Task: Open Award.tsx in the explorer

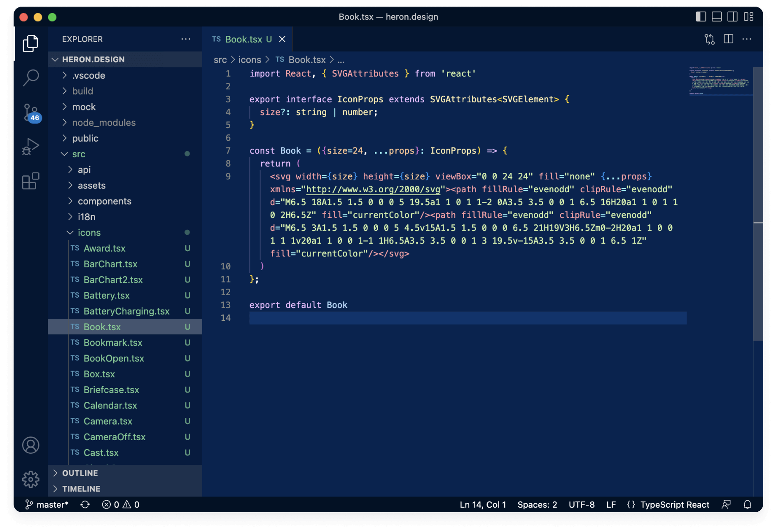Action: 125,248
